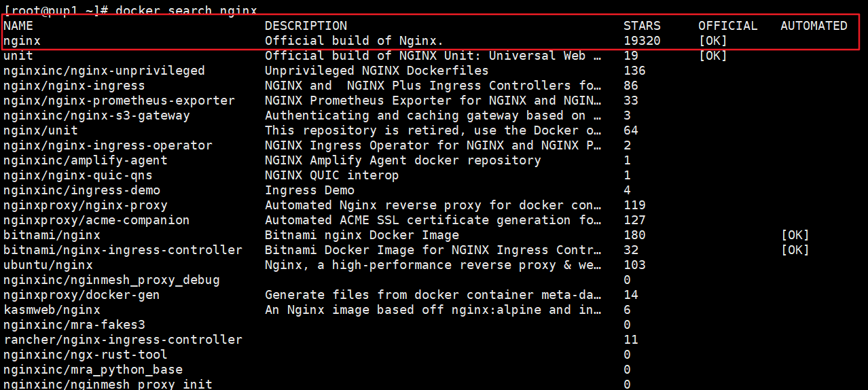Image resolution: width=868 pixels, height=390 pixels.
Task: Click nginxproxy/docker-gen image name
Action: pos(82,295)
